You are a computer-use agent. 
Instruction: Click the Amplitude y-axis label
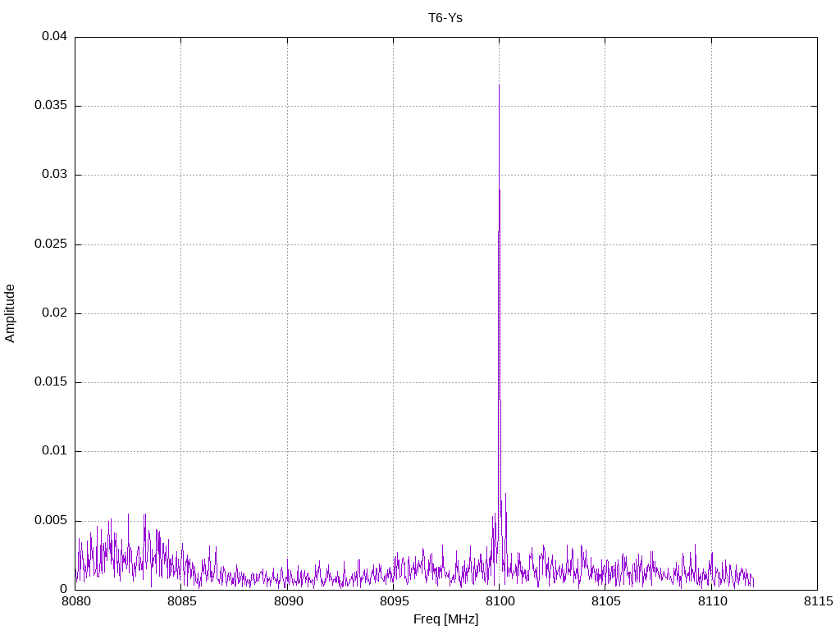coord(10,313)
